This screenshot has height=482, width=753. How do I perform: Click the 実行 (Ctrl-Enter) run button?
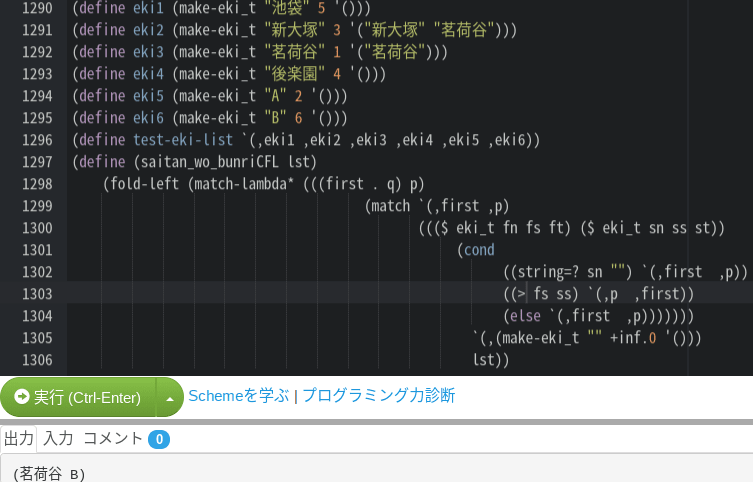pyautogui.click(x=78, y=397)
